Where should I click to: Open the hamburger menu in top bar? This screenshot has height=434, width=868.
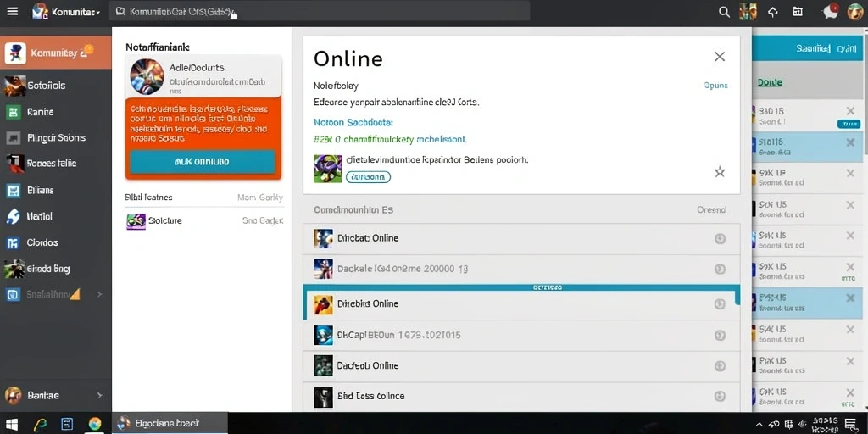12,11
